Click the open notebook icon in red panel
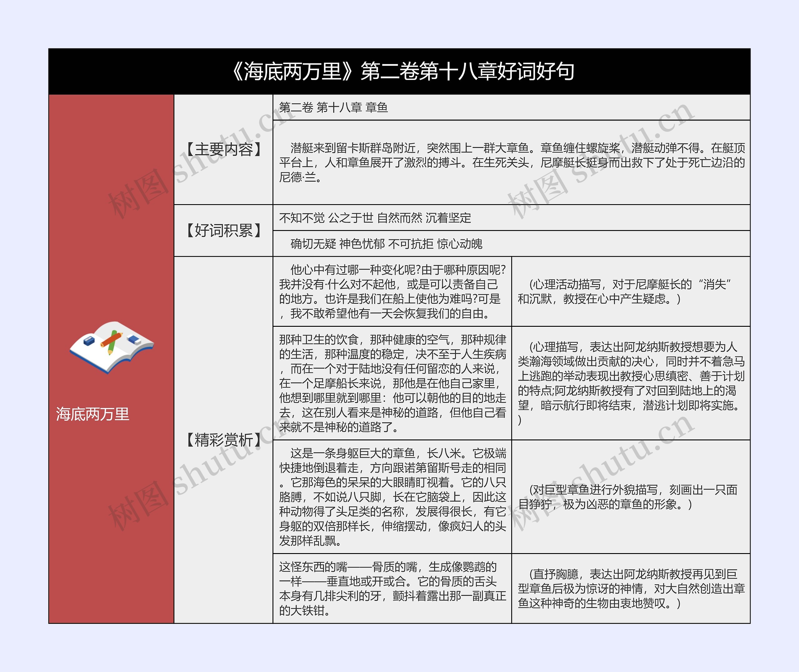Screen dimensions: 799x672 (x=112, y=347)
